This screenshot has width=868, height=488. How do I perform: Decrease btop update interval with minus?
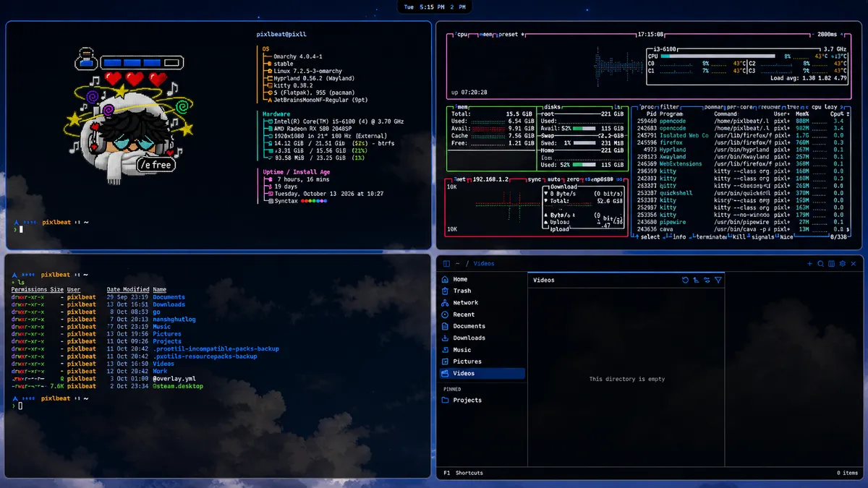(x=812, y=34)
